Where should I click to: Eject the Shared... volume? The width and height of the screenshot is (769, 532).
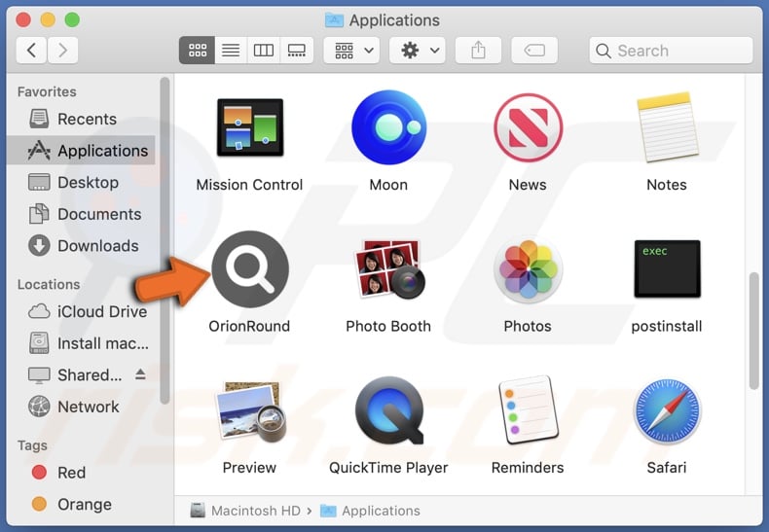(x=140, y=374)
